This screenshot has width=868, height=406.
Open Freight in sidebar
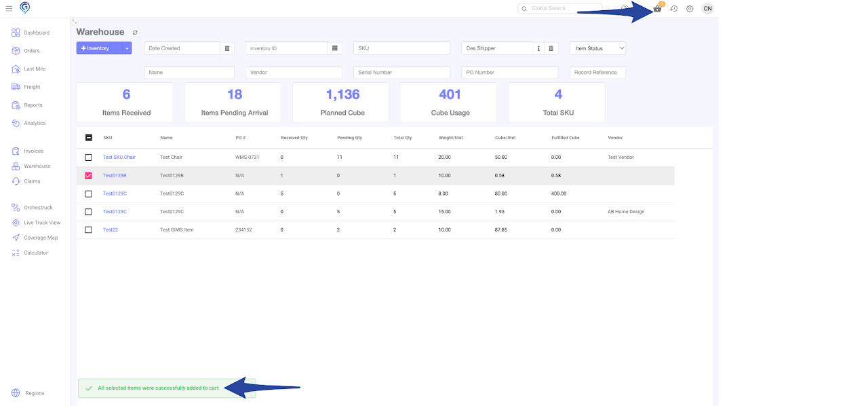(x=32, y=87)
